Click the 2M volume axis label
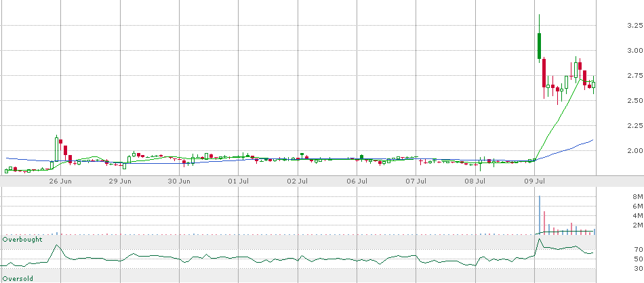This screenshot has width=644, height=283. coord(637,225)
